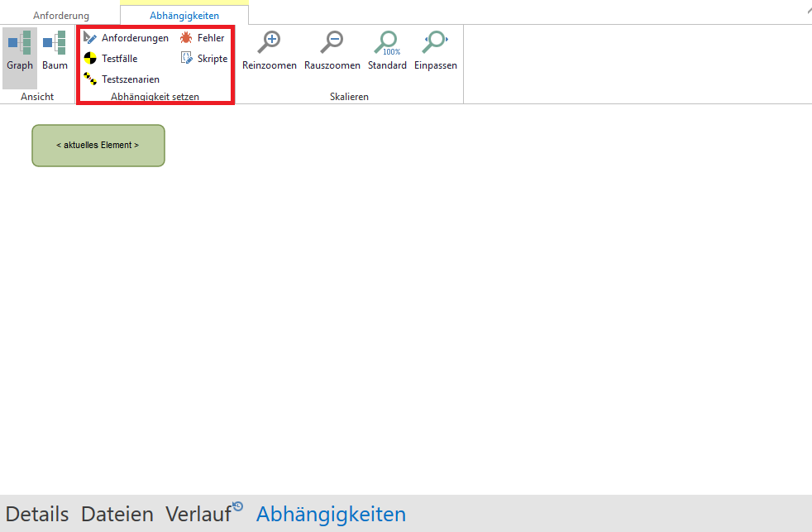
Task: Reset zoom with Standard 100%
Action: coord(387,50)
